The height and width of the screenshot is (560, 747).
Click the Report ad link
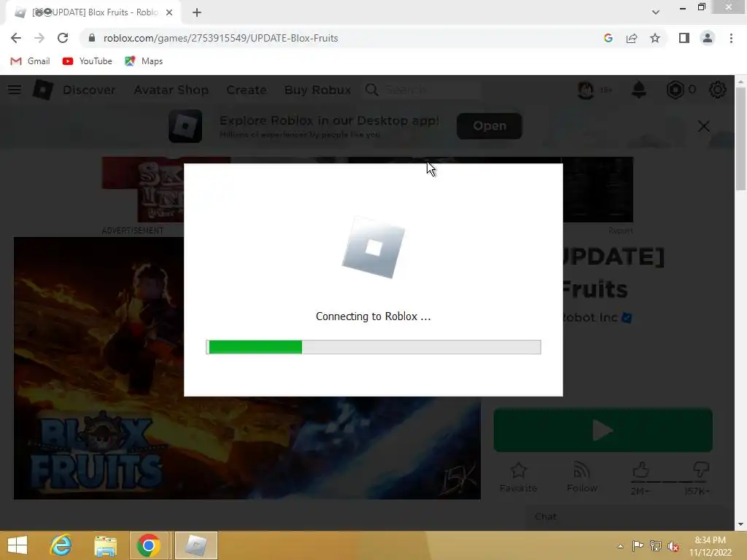620,230
